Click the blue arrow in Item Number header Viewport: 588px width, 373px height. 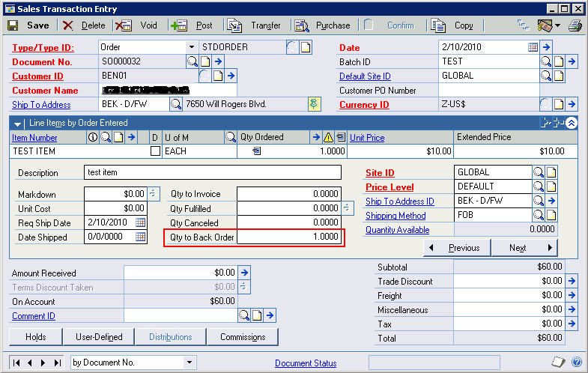131,137
